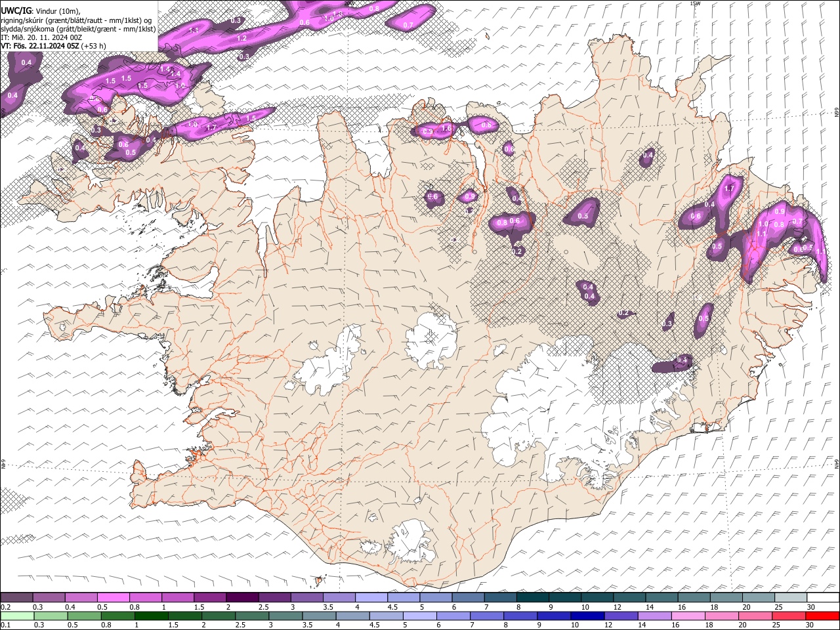Image resolution: width=840 pixels, height=630 pixels.
Task: Click the UWC/IG map title text
Action: (x=15, y=10)
